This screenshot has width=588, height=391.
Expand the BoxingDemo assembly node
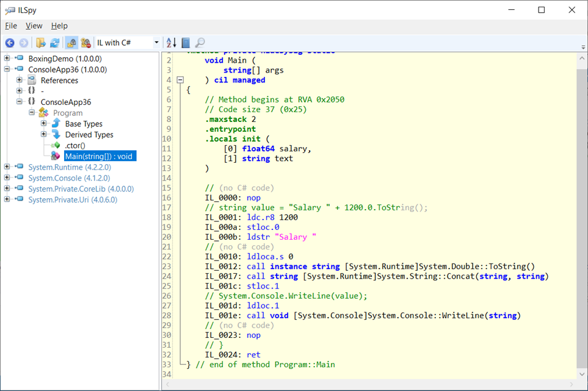(7, 59)
